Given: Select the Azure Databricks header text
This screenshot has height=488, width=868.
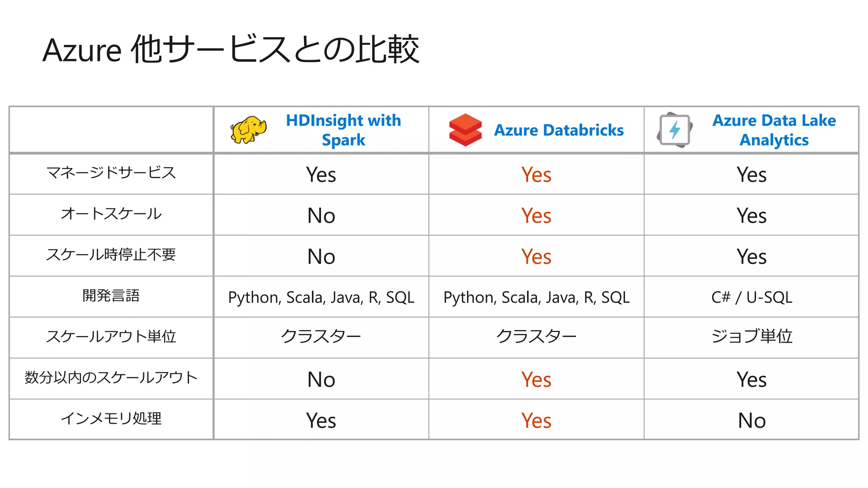Looking at the screenshot, I should click(559, 130).
